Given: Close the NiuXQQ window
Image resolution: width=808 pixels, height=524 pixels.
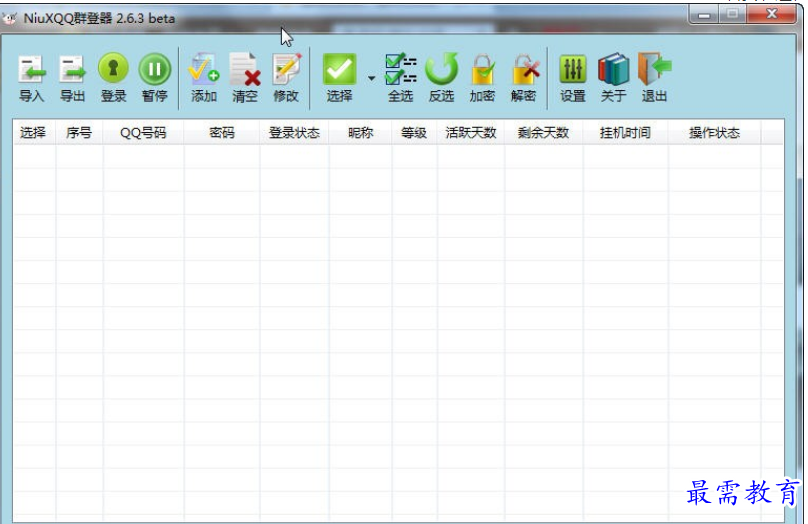Looking at the screenshot, I should click(x=771, y=14).
